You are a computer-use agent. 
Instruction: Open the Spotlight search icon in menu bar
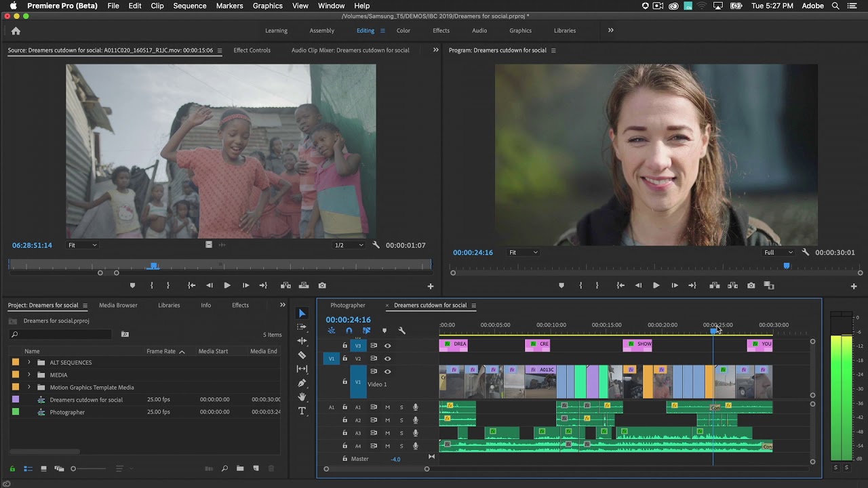836,5
